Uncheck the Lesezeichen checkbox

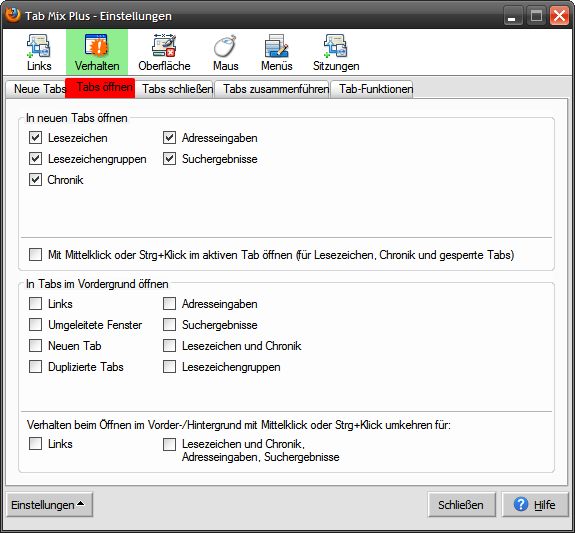(35, 138)
